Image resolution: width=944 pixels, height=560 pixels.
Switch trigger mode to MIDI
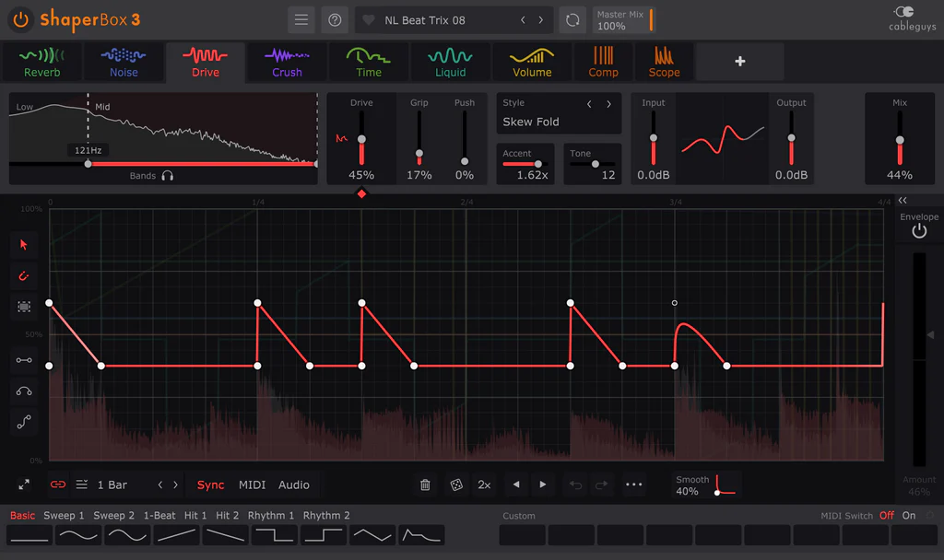click(x=252, y=484)
